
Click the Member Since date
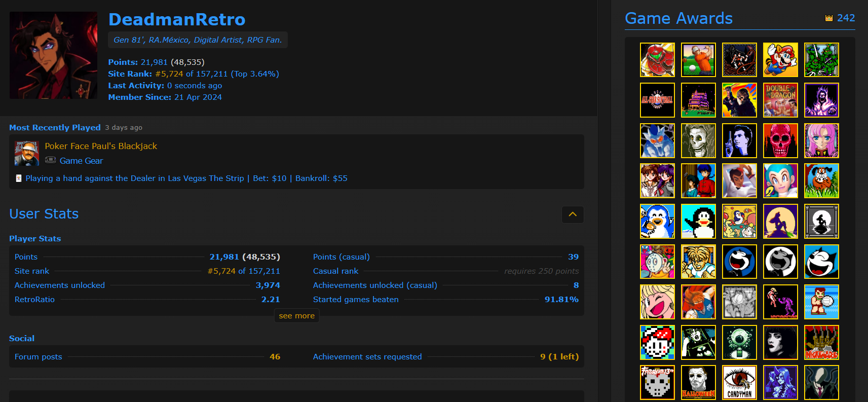[198, 97]
